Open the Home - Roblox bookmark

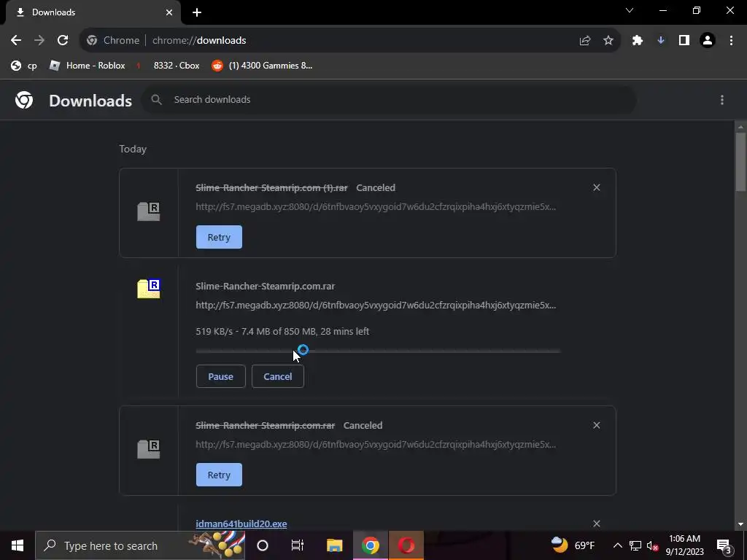pyautogui.click(x=88, y=66)
